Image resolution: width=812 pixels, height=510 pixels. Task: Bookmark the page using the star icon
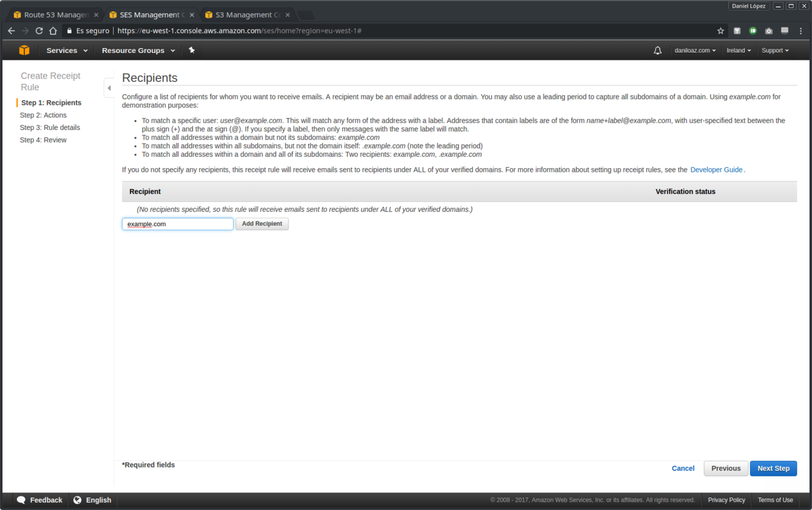[x=721, y=30]
